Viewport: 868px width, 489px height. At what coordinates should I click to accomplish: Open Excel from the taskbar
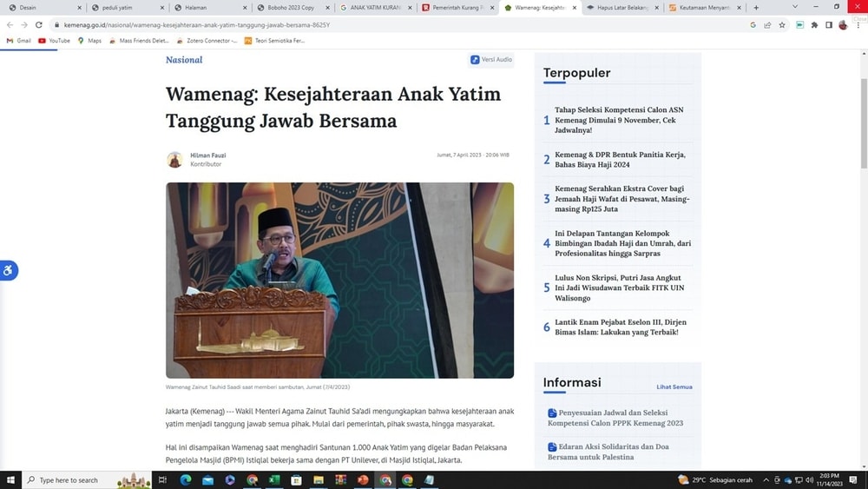click(274, 480)
